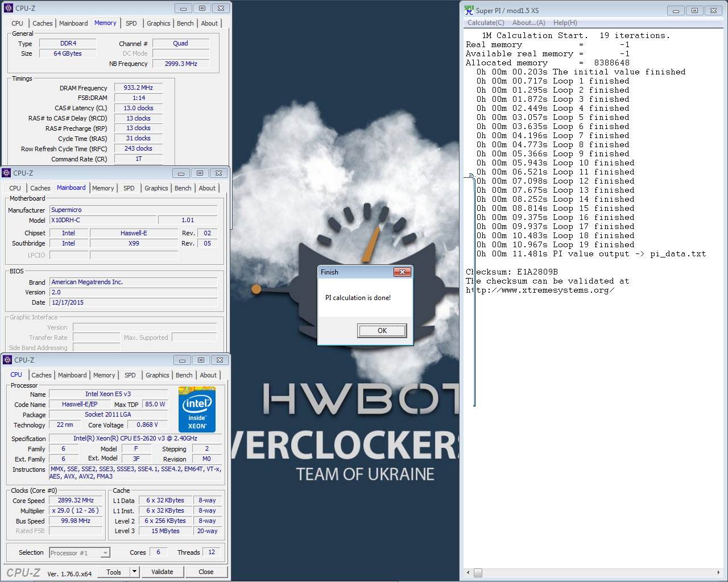Screen dimensions: 728x582
Task: Click the Threads value 12
Action: (212, 552)
